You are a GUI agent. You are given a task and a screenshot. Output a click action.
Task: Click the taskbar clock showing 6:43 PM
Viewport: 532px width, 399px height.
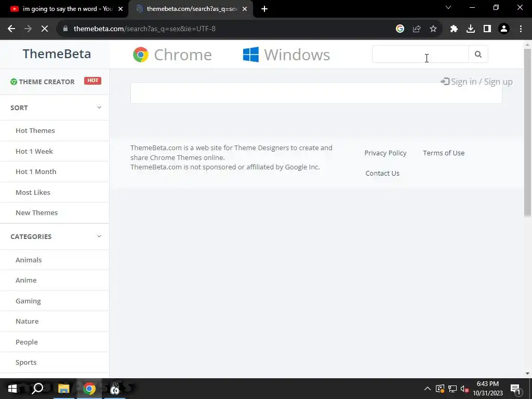pos(487,389)
